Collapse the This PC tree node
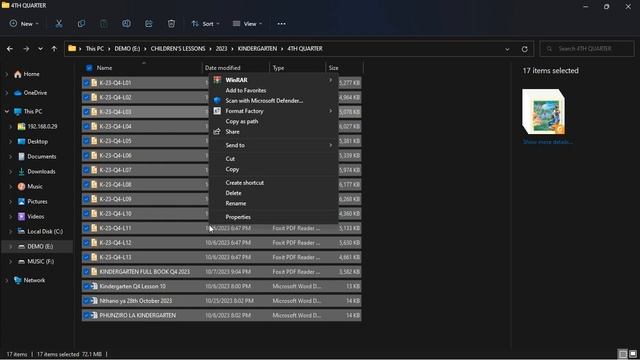This screenshot has width=640, height=360. 7,111
